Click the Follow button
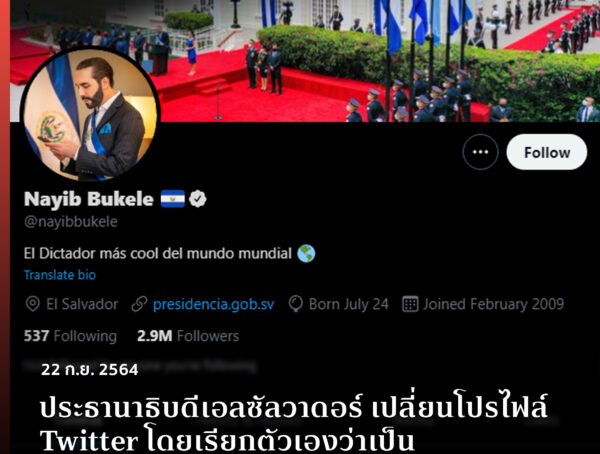 pos(546,152)
